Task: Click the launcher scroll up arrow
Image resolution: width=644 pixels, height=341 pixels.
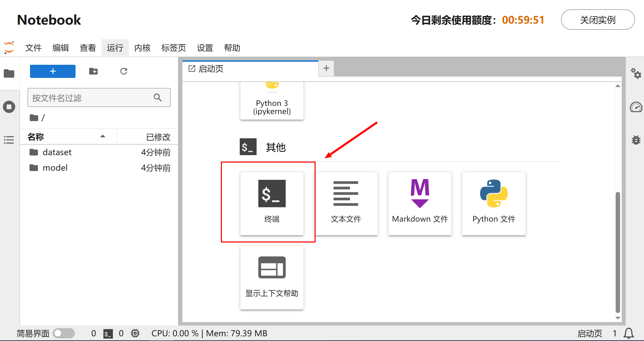Action: pos(618,86)
